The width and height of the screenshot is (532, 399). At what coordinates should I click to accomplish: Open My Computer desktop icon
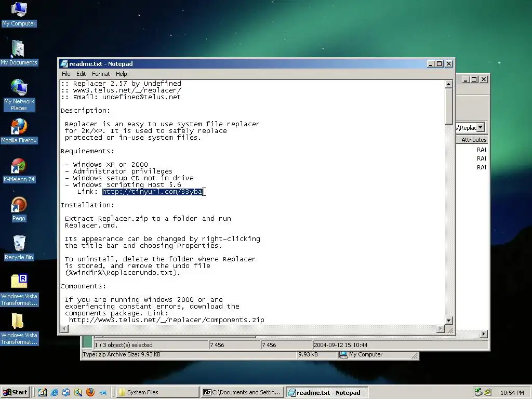click(x=19, y=15)
